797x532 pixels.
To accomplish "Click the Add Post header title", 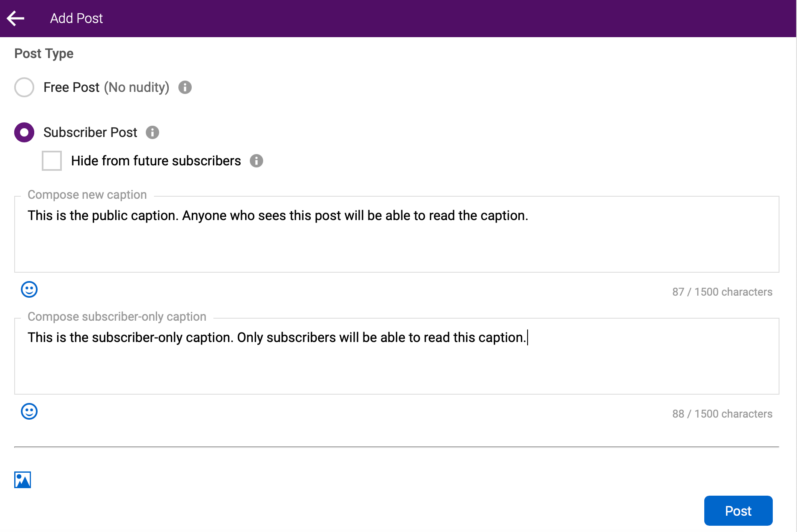I will pos(76,18).
